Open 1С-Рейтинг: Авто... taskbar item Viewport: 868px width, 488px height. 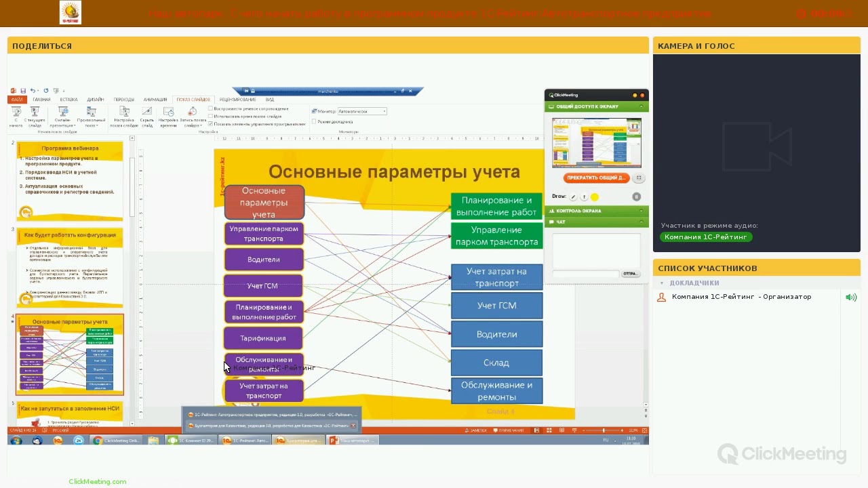tap(245, 441)
